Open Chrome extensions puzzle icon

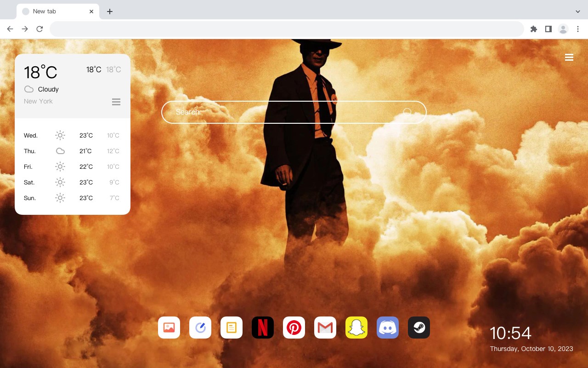pos(533,29)
